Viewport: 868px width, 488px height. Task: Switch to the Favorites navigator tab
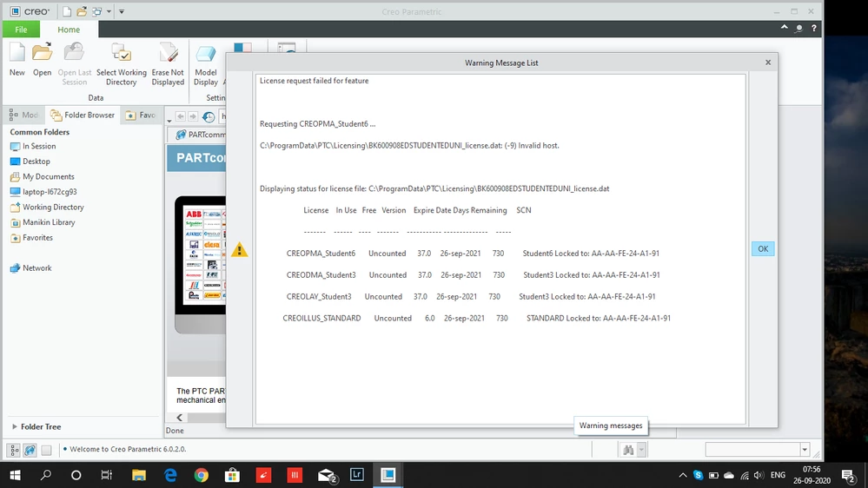[x=141, y=115]
